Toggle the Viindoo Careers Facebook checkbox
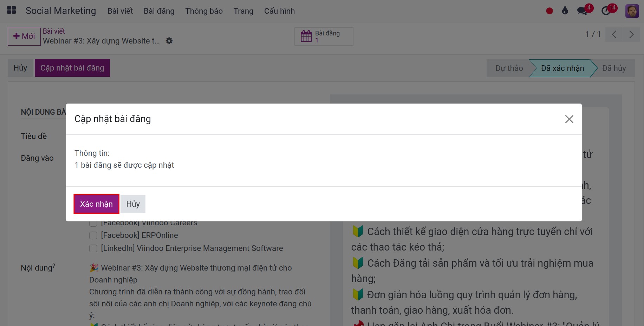Viewport: 644px width, 326px height. (93, 224)
